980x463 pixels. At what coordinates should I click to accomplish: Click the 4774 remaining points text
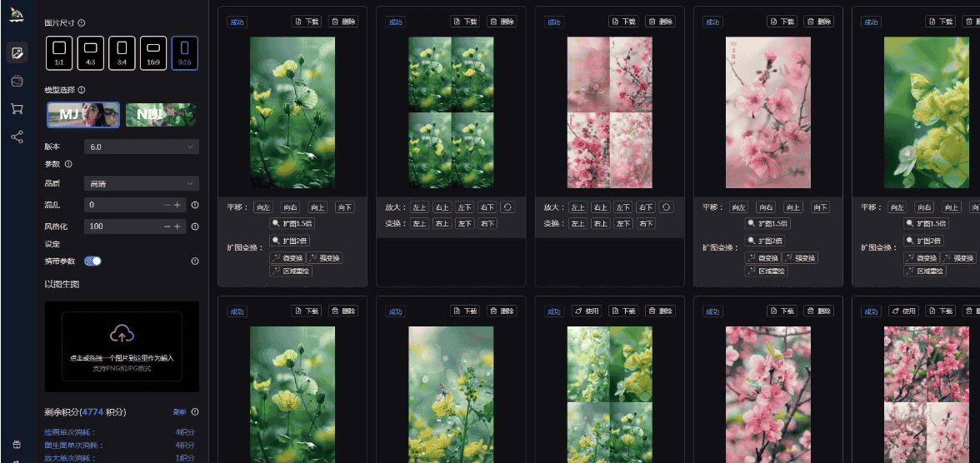(x=92, y=411)
